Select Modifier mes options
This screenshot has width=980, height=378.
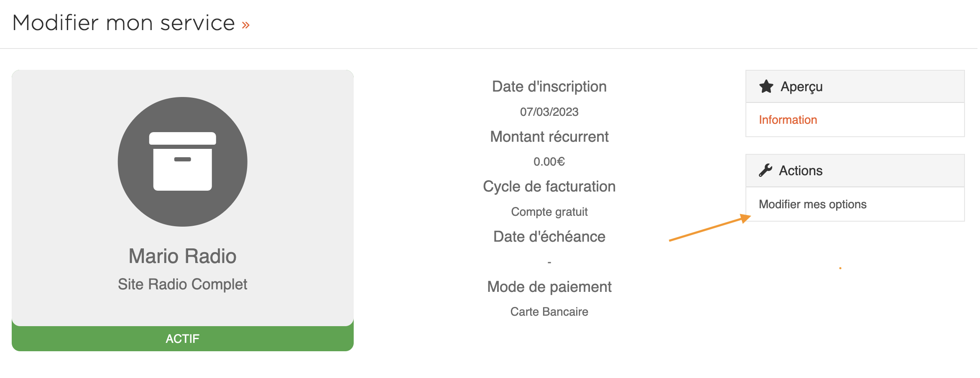(x=812, y=204)
